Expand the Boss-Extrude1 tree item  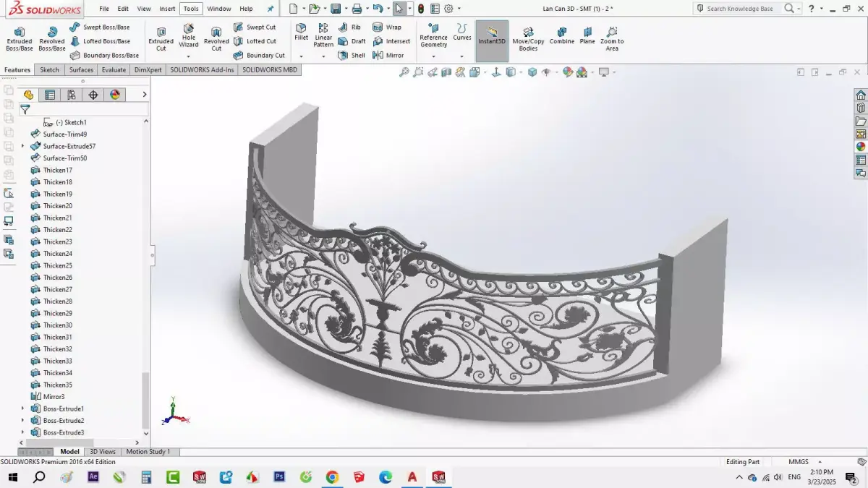[x=22, y=408]
